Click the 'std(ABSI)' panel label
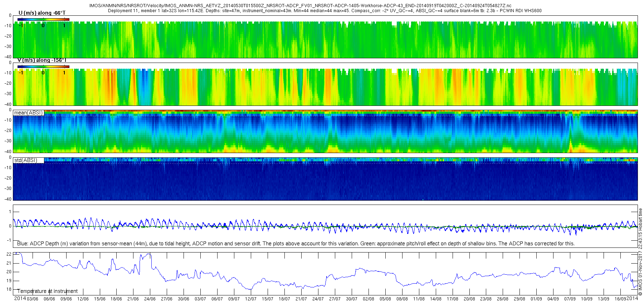Screen dimensions: 644x304 [25, 160]
